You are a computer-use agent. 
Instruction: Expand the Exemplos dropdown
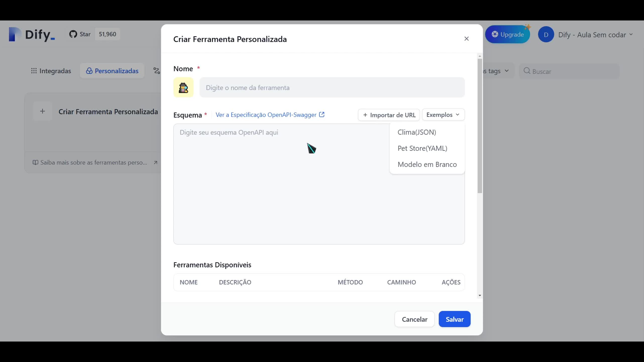pyautogui.click(x=443, y=115)
